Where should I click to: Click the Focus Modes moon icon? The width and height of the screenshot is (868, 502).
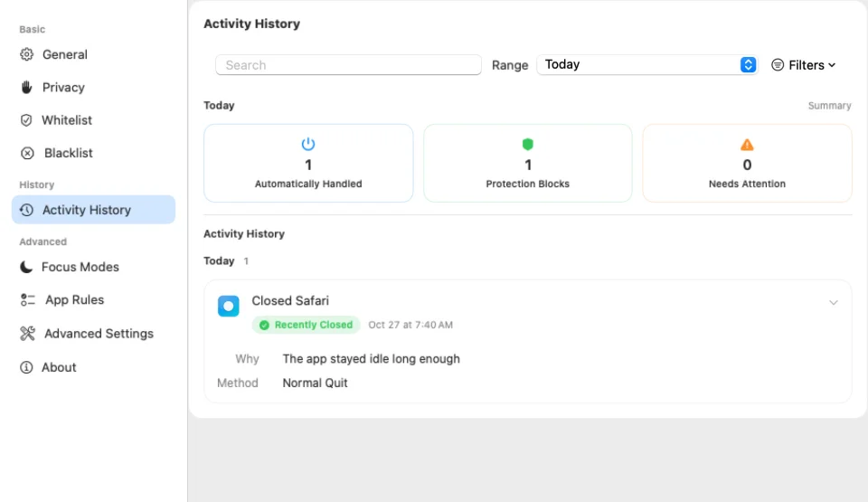coord(26,267)
